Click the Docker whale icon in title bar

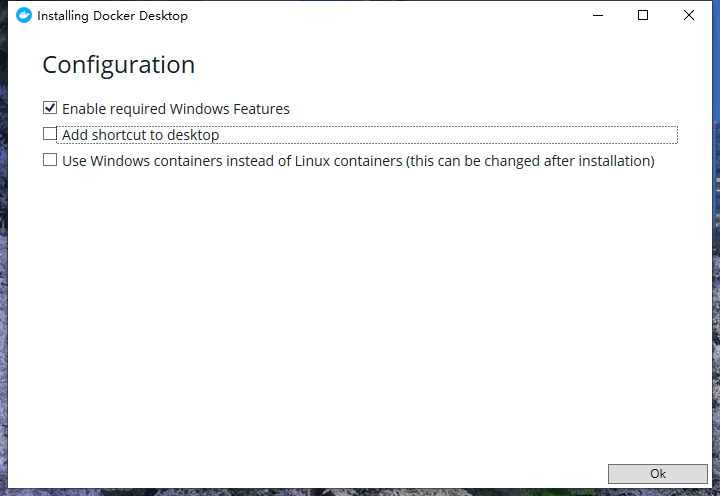point(24,15)
